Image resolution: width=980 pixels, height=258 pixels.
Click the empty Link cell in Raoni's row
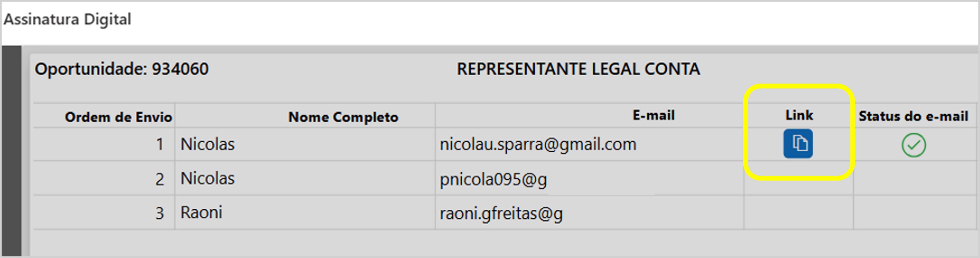click(798, 213)
